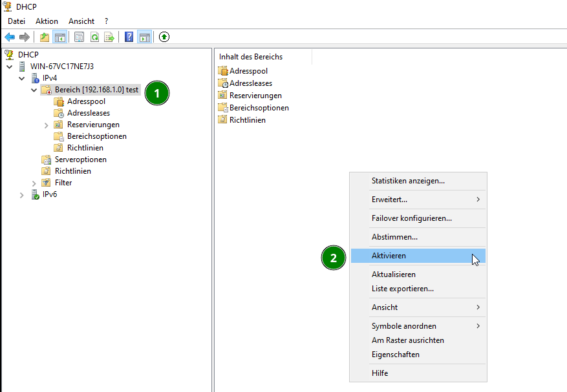Open the Export List toolbar icon
The width and height of the screenshot is (567, 392).
110,37
